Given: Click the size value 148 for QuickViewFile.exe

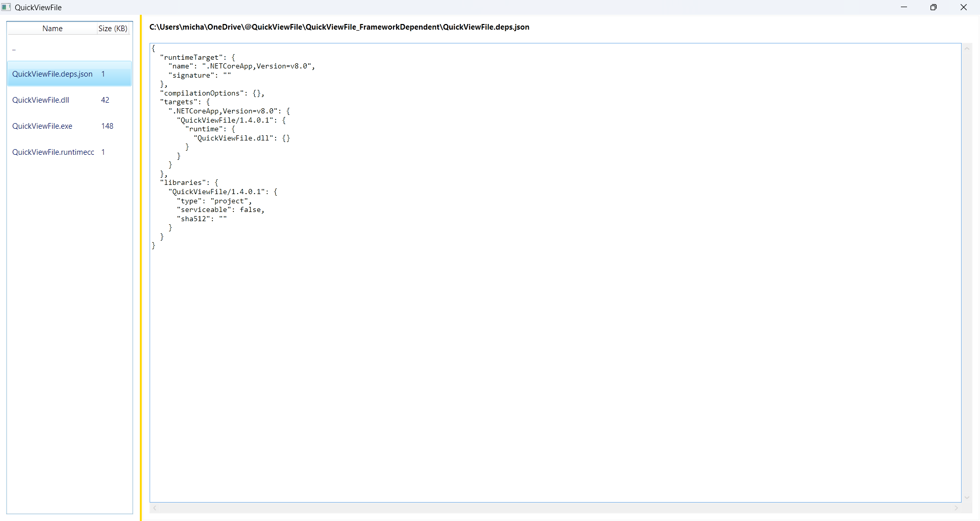Looking at the screenshot, I should 107,126.
